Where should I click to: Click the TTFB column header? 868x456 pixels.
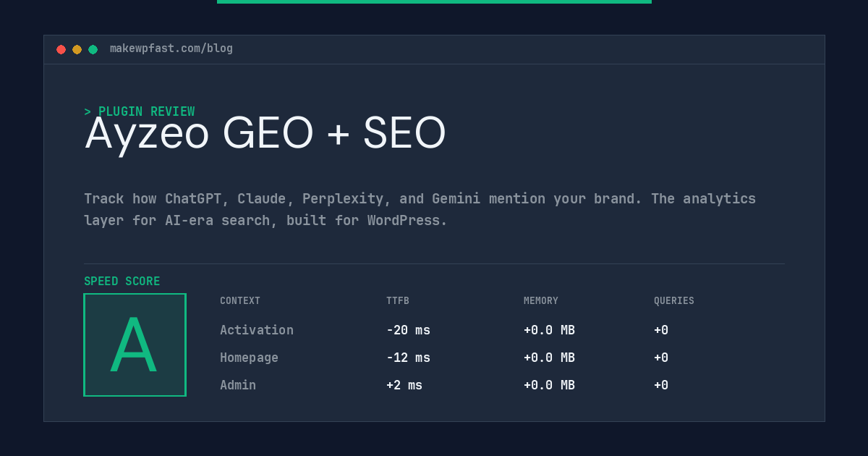(398, 301)
